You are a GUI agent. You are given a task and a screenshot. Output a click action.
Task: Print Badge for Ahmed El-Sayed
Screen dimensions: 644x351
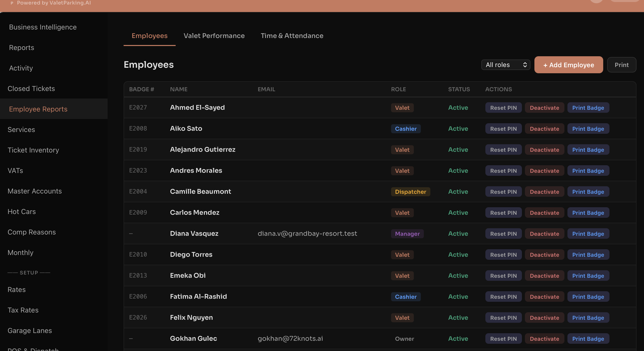(x=588, y=107)
